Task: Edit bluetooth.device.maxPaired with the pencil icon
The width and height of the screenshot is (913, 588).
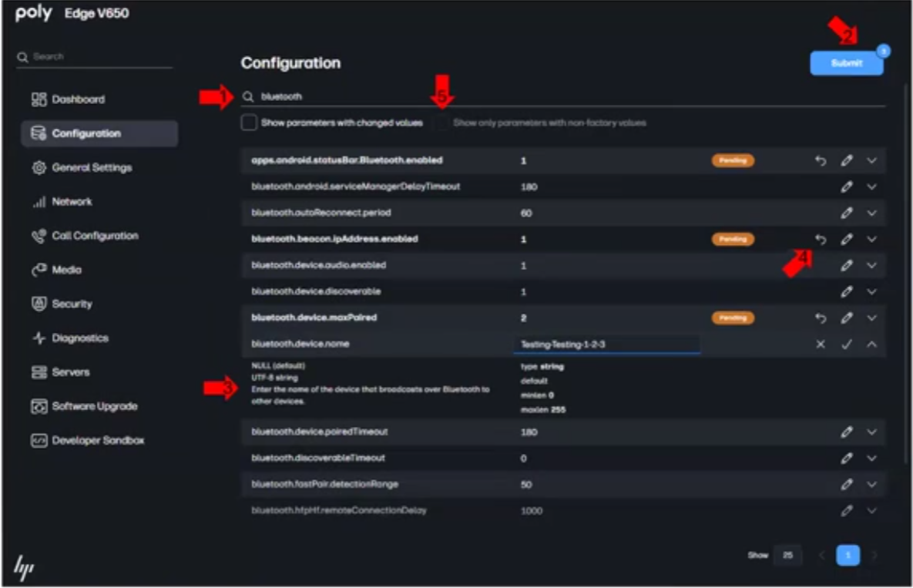Action: tap(847, 318)
